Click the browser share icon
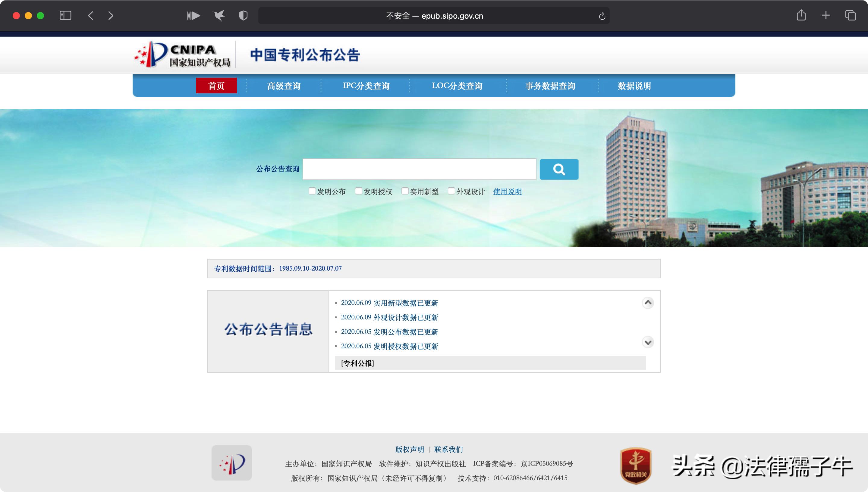Image resolution: width=868 pixels, height=492 pixels. (x=801, y=15)
